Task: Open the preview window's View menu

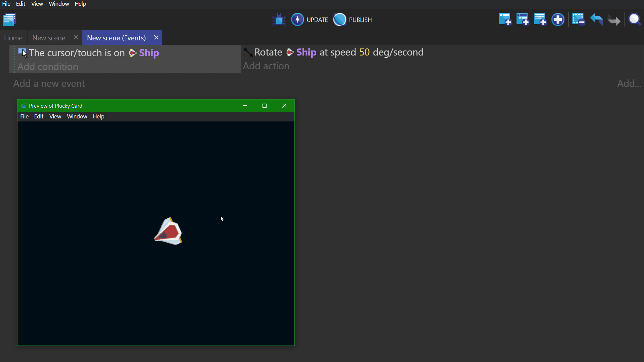Action: click(55, 116)
